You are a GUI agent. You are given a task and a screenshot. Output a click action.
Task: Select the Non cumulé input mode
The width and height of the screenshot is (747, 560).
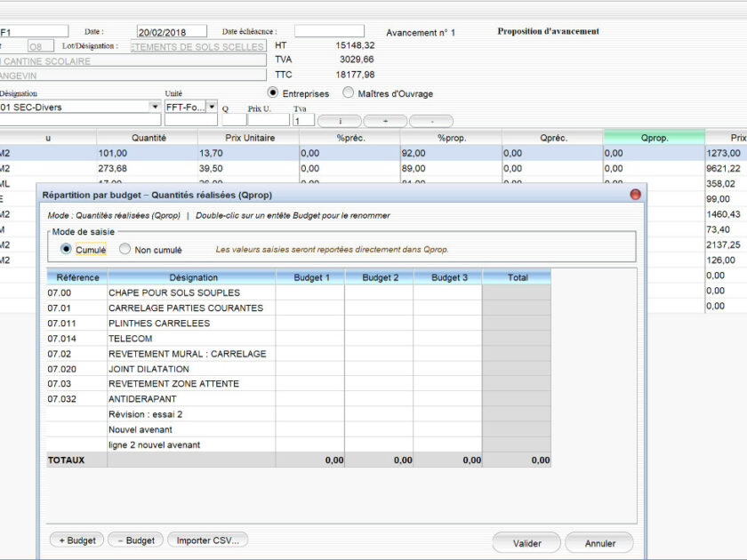point(124,249)
